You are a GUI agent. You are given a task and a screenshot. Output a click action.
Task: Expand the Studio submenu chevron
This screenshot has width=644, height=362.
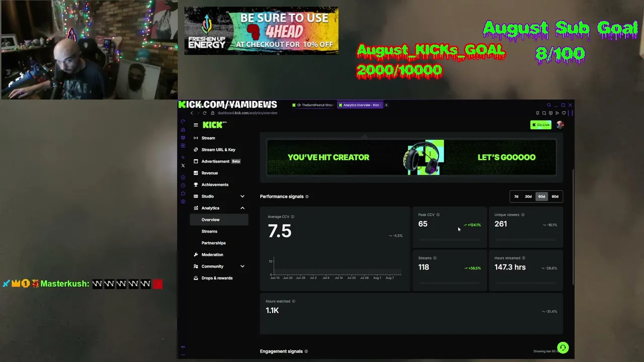242,196
